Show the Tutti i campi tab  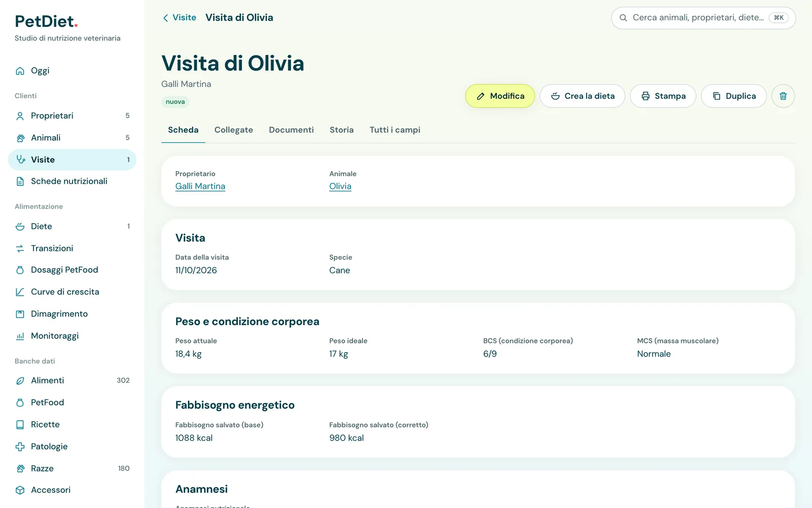click(x=395, y=130)
